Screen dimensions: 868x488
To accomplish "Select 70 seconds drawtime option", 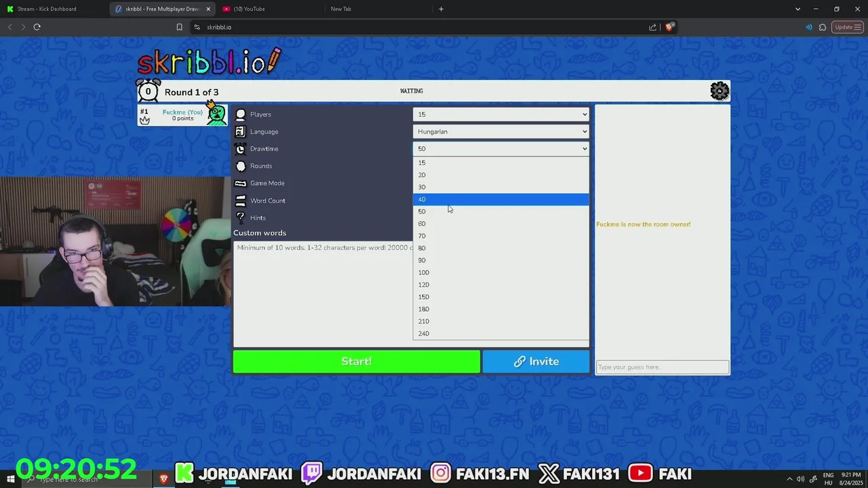I will coord(500,236).
